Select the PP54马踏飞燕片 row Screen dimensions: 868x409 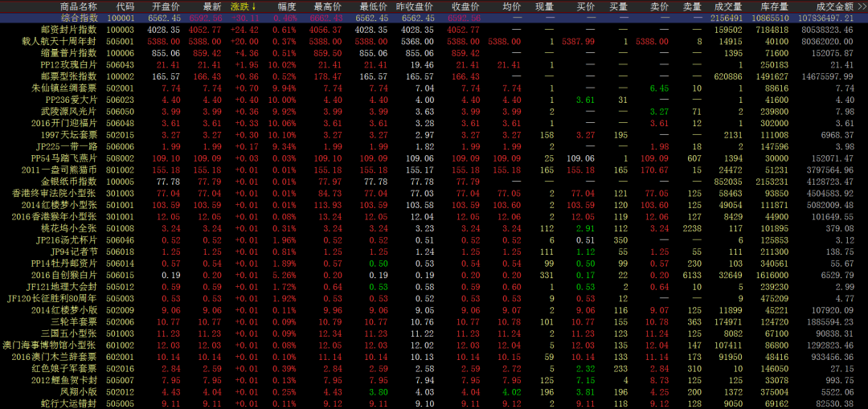coord(434,158)
